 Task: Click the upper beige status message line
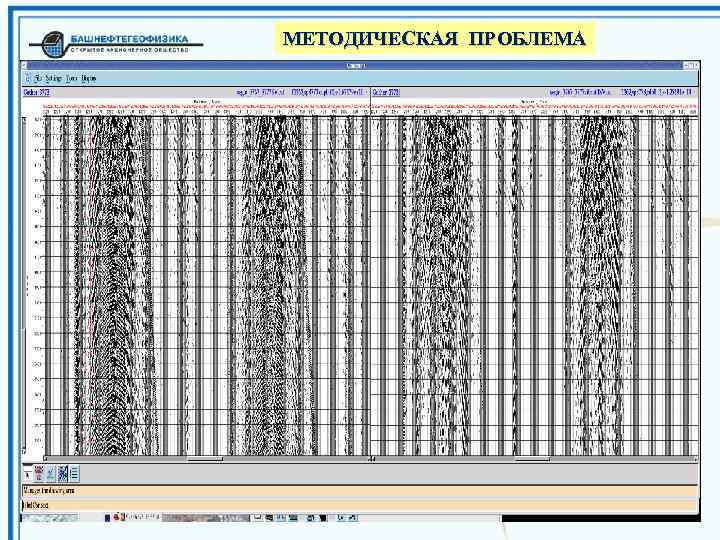pyautogui.click(x=360, y=491)
